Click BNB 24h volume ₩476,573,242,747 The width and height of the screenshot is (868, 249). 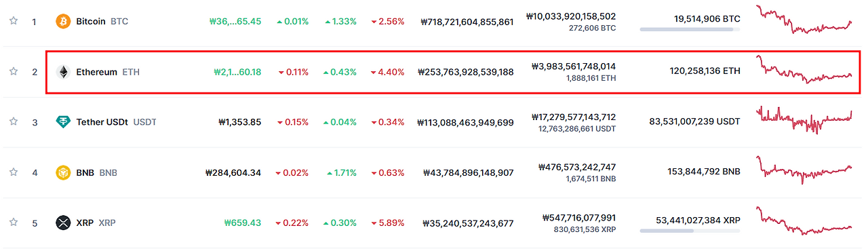[x=577, y=167]
